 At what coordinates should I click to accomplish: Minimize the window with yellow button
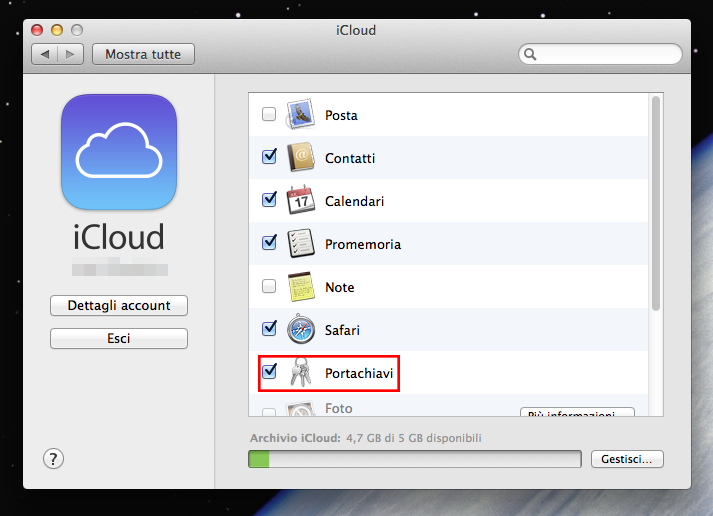(x=57, y=30)
